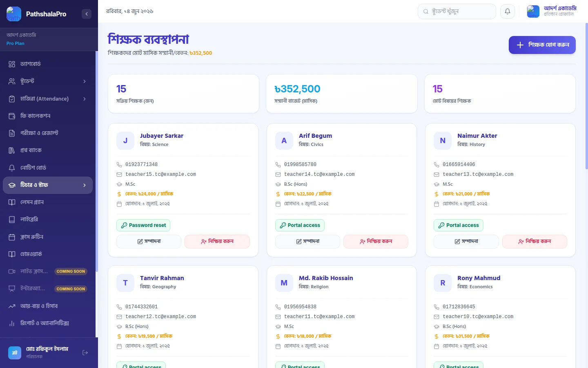The width and height of the screenshot is (588, 368).
Task: Open নোটিশ বোর্ড in the sidebar
Action: tap(48, 168)
